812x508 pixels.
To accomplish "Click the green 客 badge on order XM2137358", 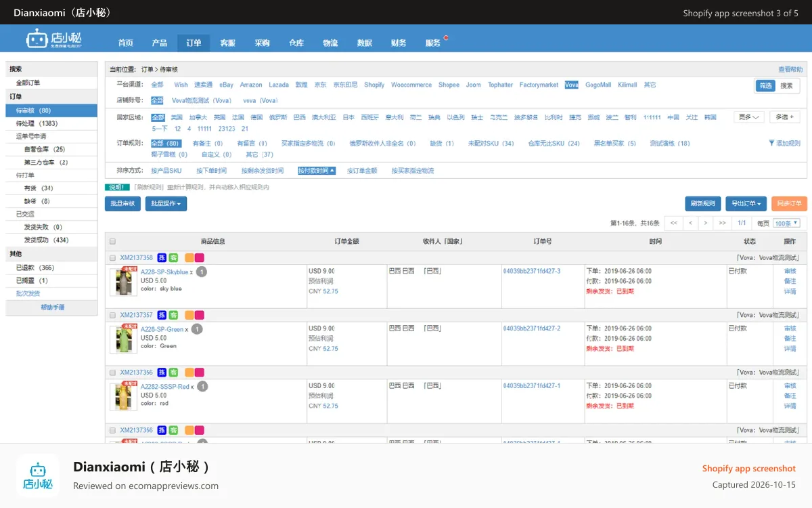I will (x=173, y=258).
